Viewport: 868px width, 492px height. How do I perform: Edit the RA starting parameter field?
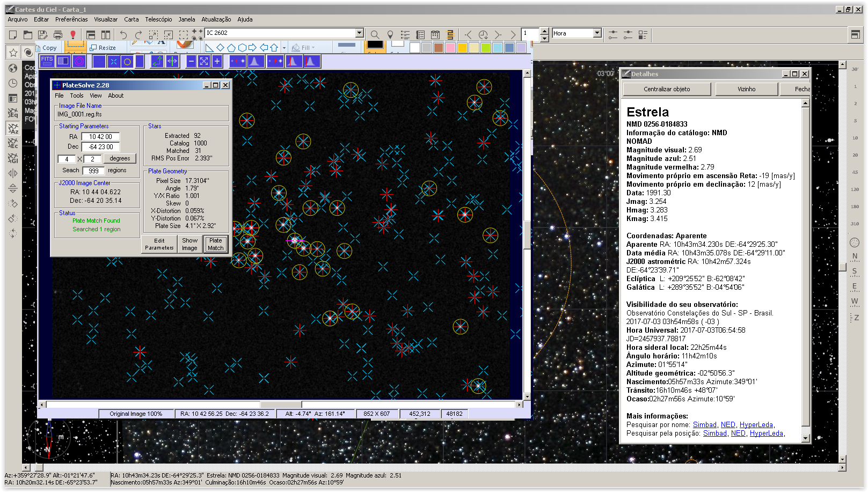[x=100, y=137]
